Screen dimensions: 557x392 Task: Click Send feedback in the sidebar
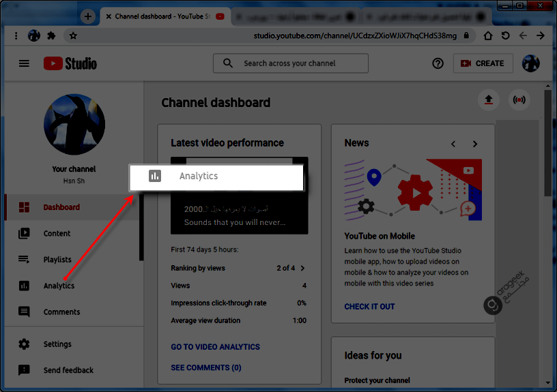click(72, 370)
